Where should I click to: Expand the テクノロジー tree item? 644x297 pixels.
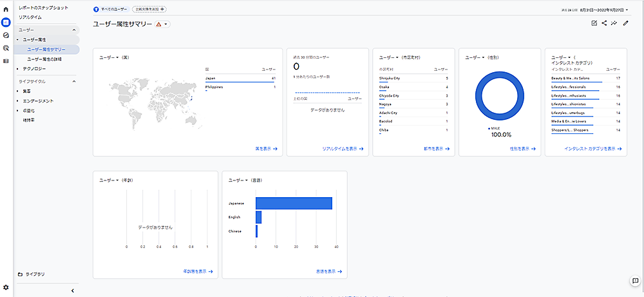[17, 68]
